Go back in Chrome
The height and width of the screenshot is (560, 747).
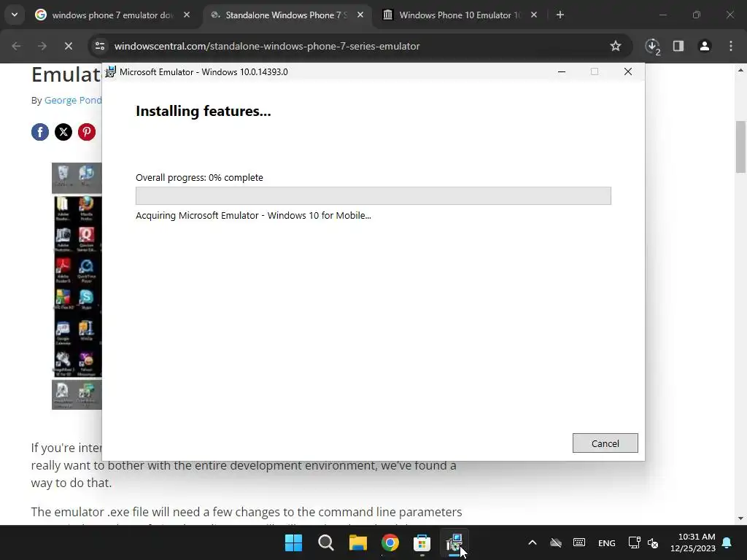pyautogui.click(x=16, y=46)
